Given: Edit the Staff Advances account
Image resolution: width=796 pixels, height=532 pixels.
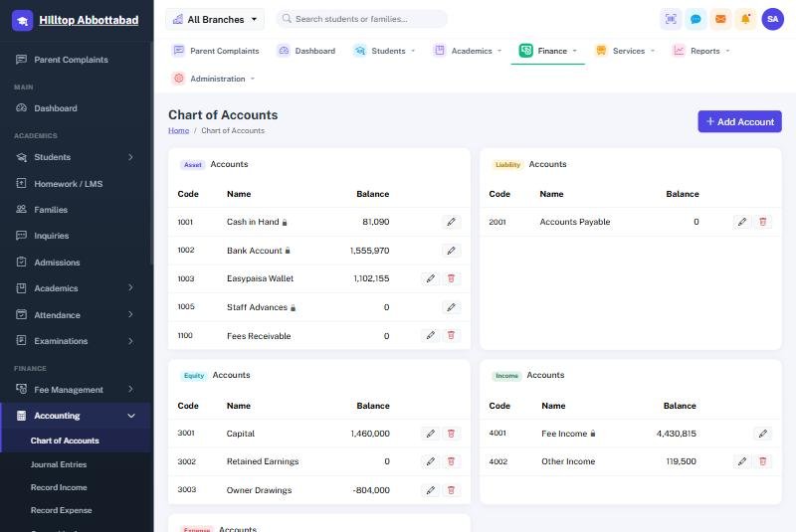Looking at the screenshot, I should 451,307.
